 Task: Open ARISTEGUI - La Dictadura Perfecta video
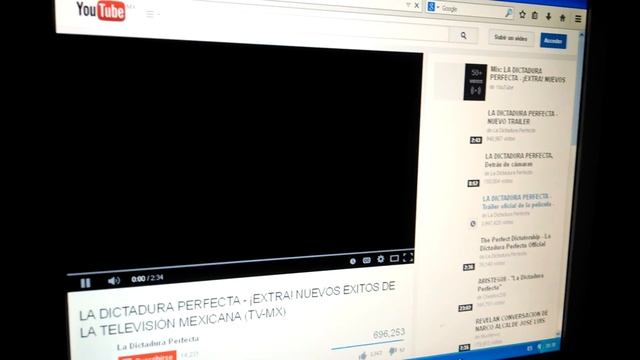click(510, 282)
